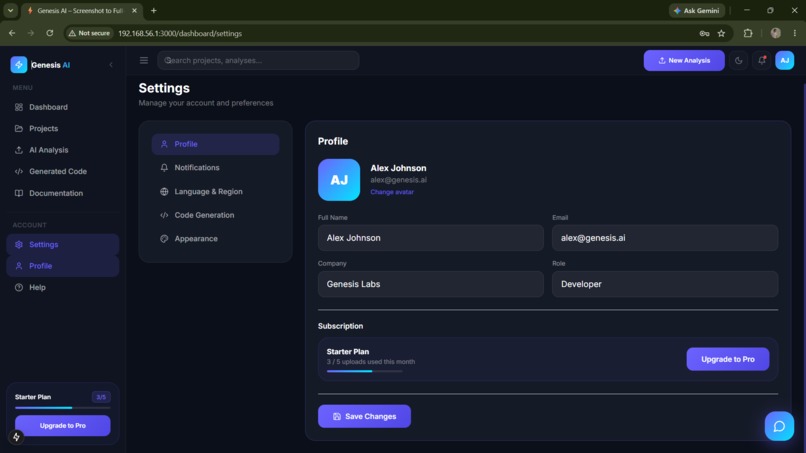The height and width of the screenshot is (453, 806).
Task: Open a new browser tab
Action: click(154, 10)
